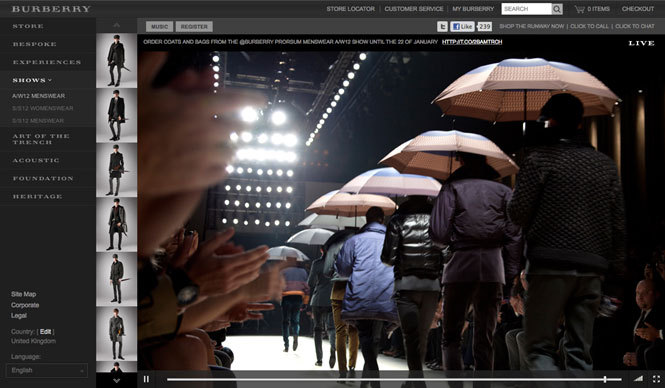Go to My Burberry account
Image resolution: width=665 pixels, height=388 pixels.
(473, 9)
